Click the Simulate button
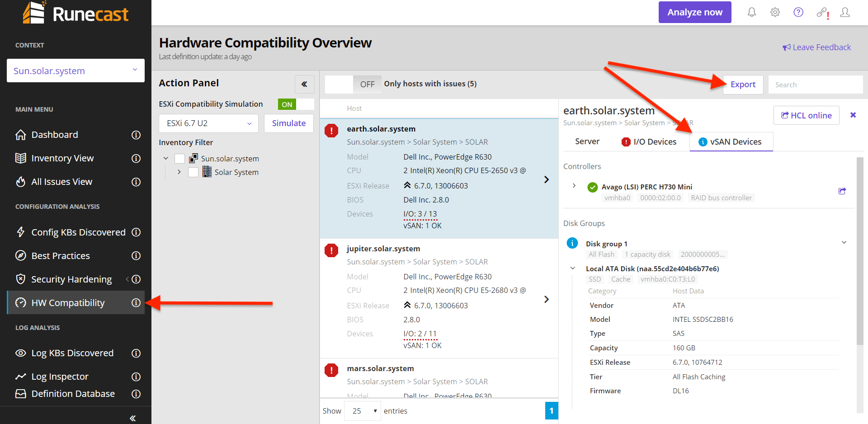Screen dimensions: 868x424 [289, 123]
